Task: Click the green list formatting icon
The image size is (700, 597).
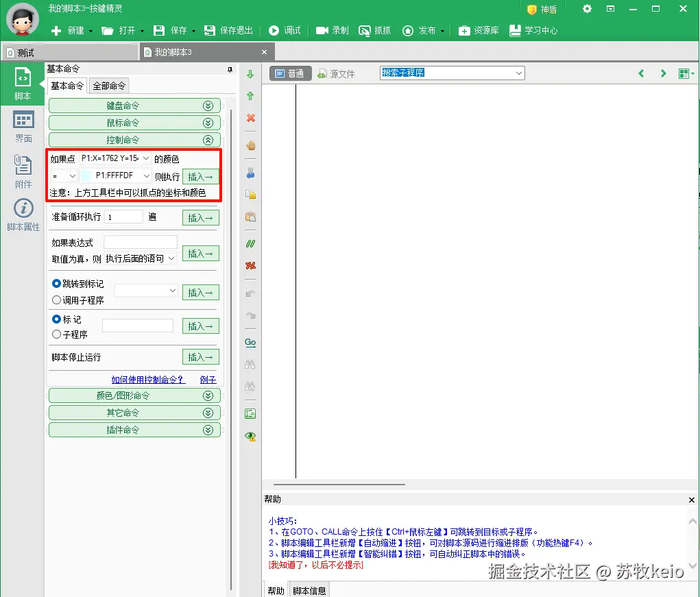Action: pos(250,413)
